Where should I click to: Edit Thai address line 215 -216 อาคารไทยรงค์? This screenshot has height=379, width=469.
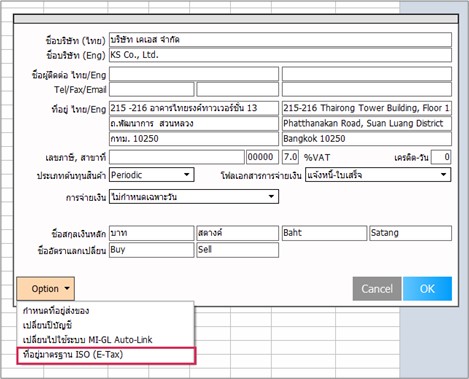[x=194, y=108]
